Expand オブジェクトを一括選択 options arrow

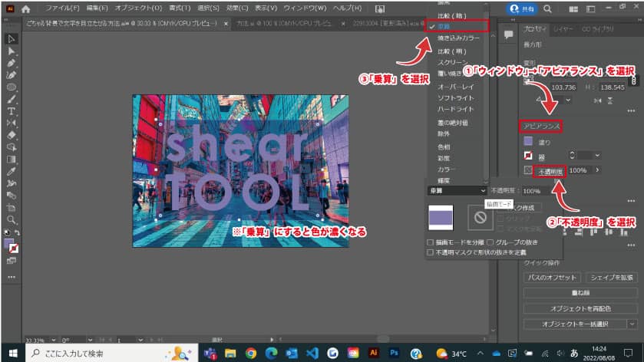632,324
